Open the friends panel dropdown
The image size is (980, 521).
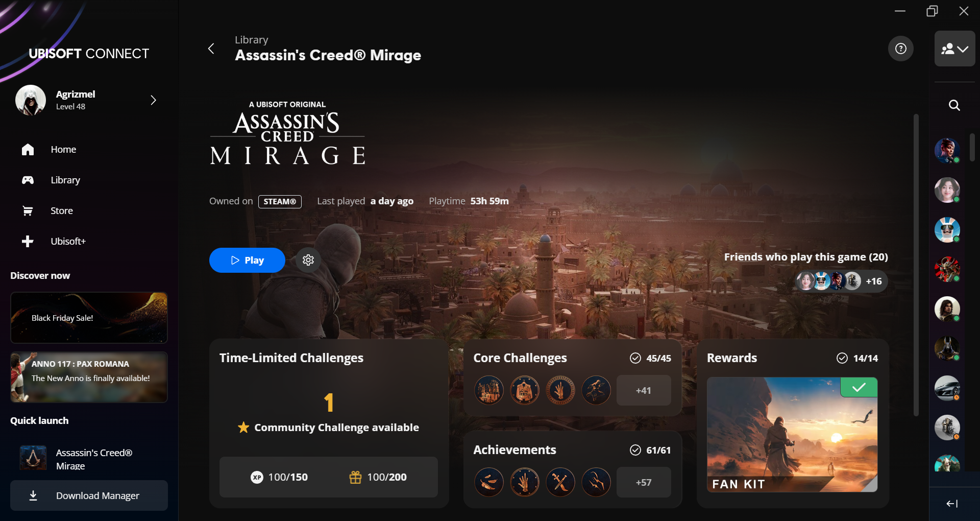pos(954,49)
